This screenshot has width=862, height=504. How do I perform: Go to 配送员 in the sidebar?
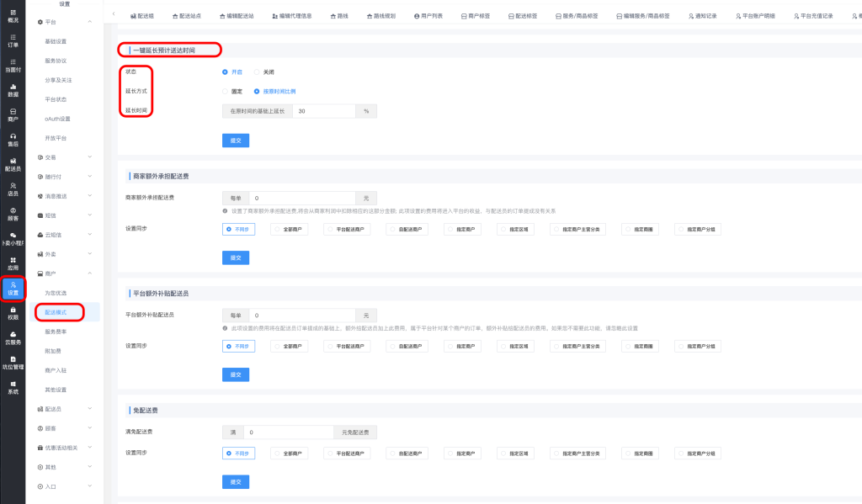click(x=13, y=164)
